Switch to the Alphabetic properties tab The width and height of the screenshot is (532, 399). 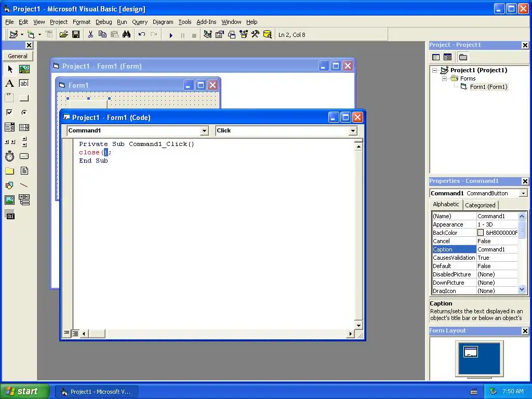tap(446, 204)
